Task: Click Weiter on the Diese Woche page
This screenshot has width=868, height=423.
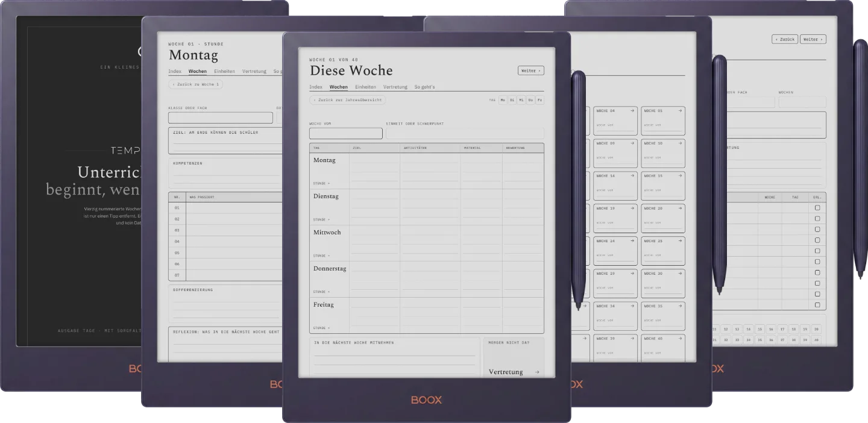Action: coord(531,70)
